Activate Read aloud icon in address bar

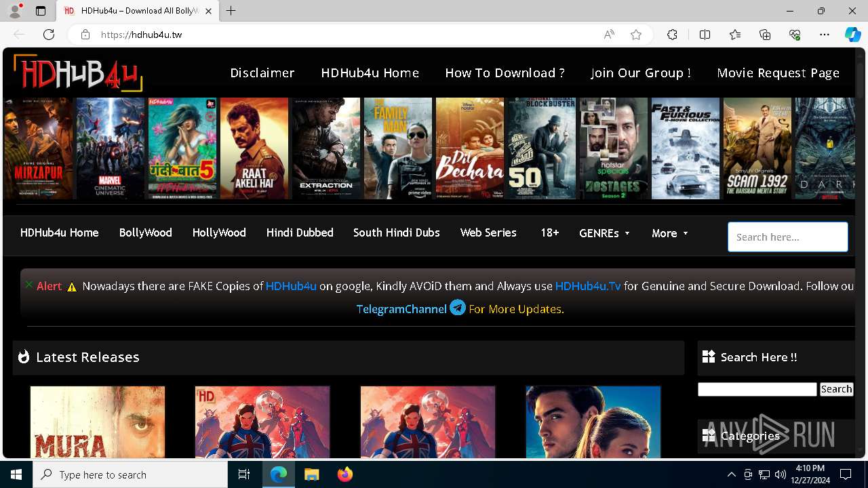point(609,35)
